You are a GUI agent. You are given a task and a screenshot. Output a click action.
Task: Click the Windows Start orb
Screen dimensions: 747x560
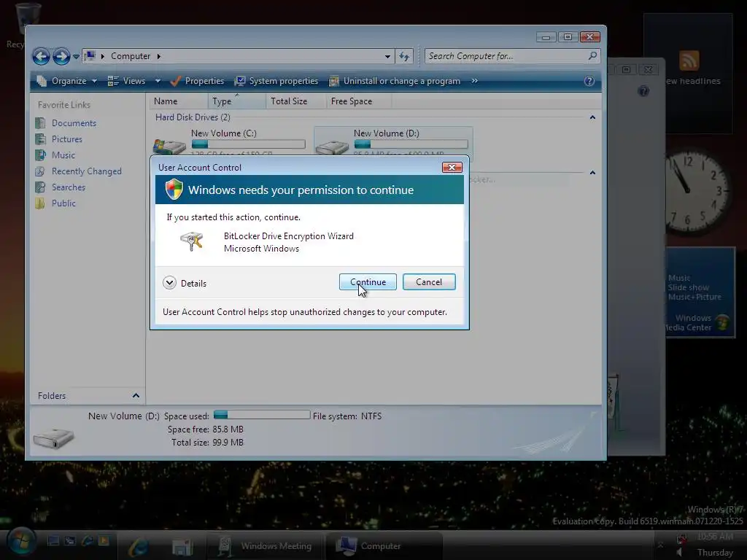coord(20,542)
